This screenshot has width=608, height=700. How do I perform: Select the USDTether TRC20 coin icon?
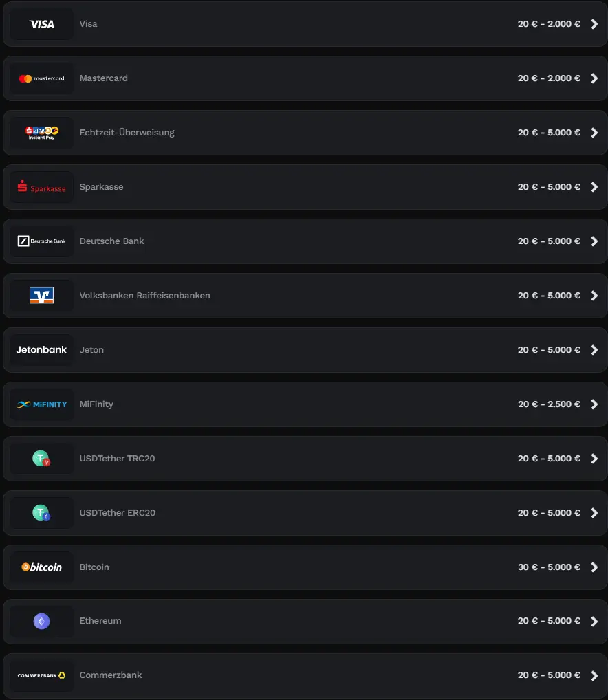(x=41, y=459)
